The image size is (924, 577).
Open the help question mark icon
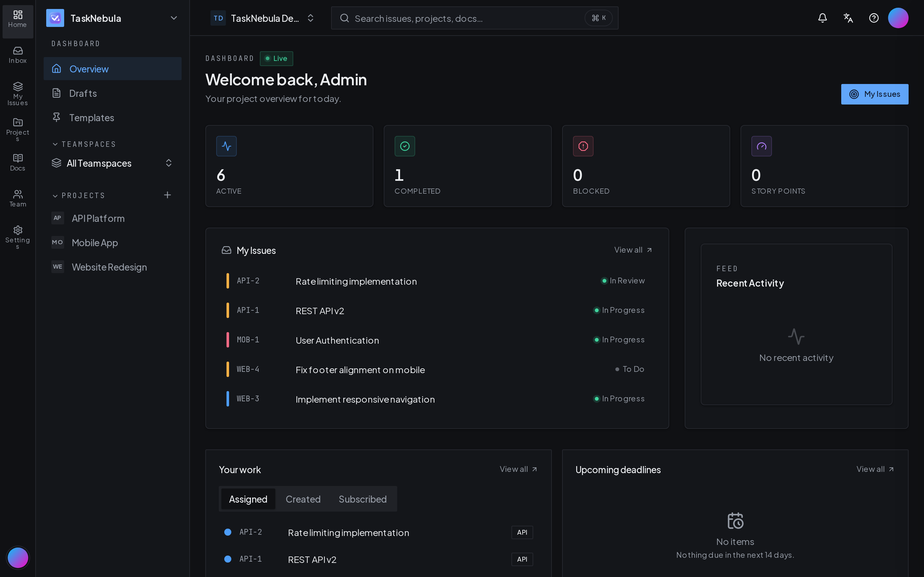874,18
